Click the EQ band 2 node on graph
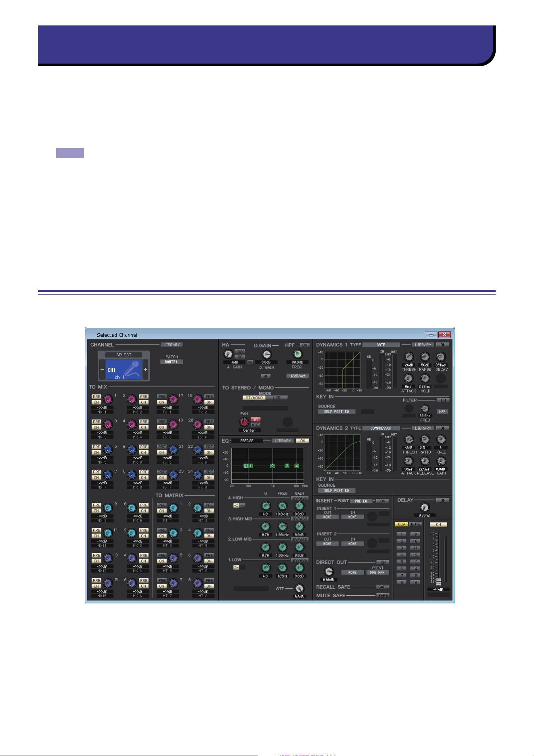This screenshot has height=756, width=534. pyautogui.click(x=272, y=466)
